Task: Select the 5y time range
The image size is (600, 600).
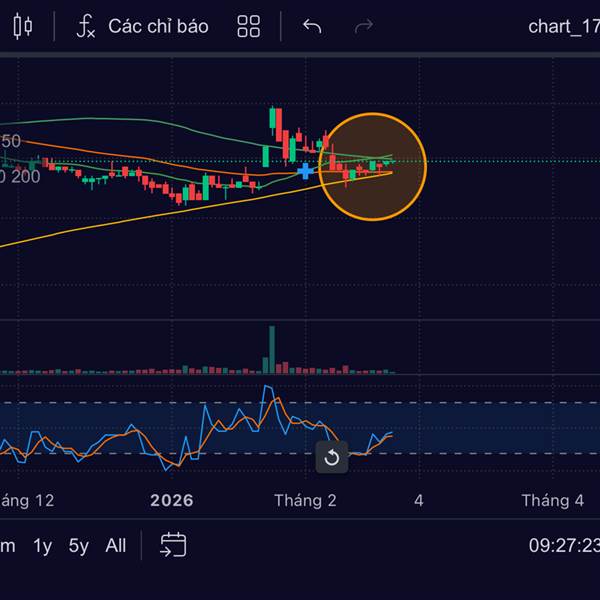Action: click(78, 546)
